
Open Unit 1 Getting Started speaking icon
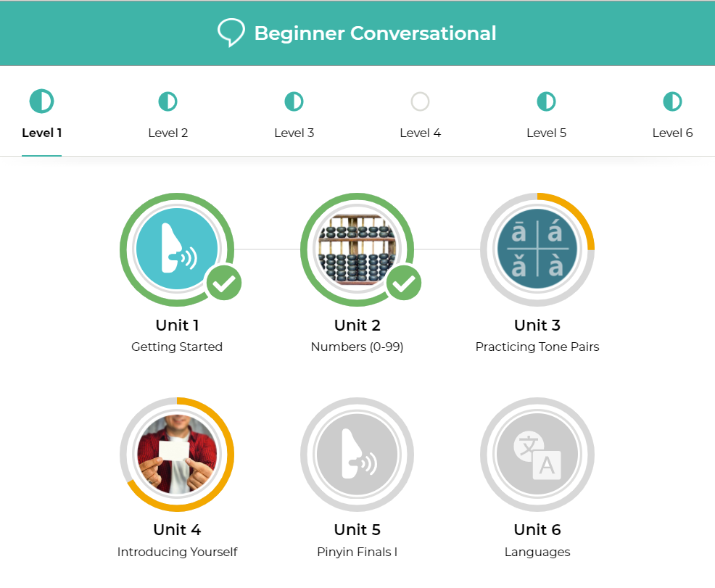[177, 249]
